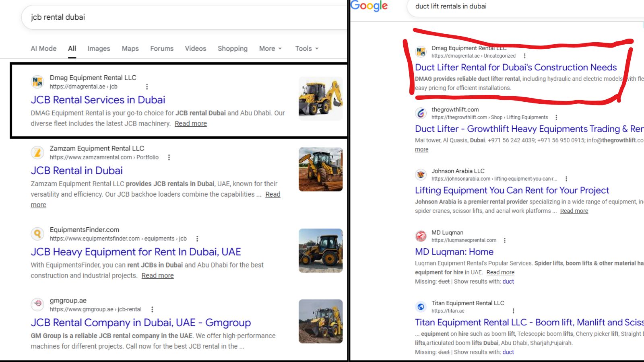644x362 pixels.
Task: Click the https://www.gmgroup.ae › jcb-rental URL text
Action: tap(95, 309)
